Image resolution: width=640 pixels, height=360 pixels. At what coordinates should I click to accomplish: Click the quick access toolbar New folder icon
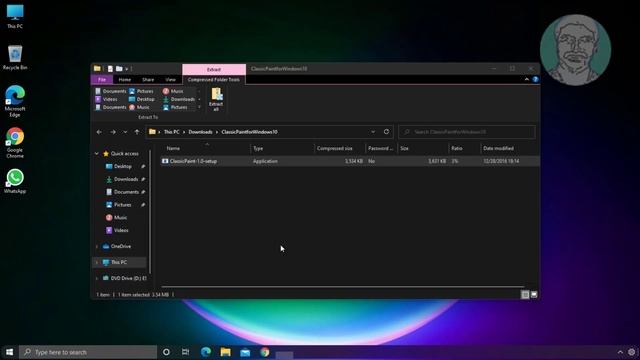coord(119,69)
